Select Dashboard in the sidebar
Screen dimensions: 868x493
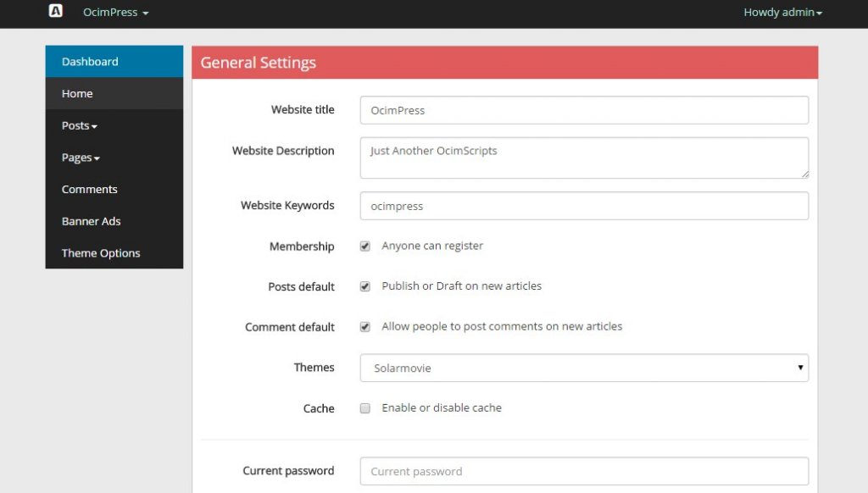(x=114, y=62)
